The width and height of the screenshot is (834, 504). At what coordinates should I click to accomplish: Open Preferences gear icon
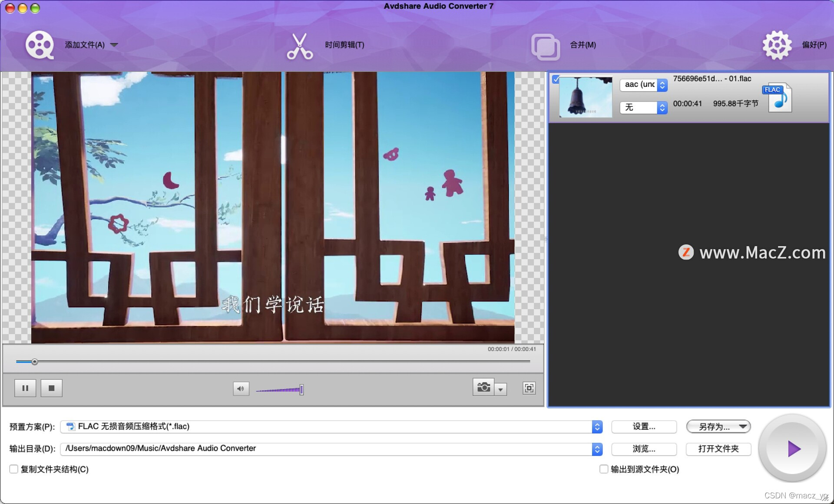click(777, 45)
